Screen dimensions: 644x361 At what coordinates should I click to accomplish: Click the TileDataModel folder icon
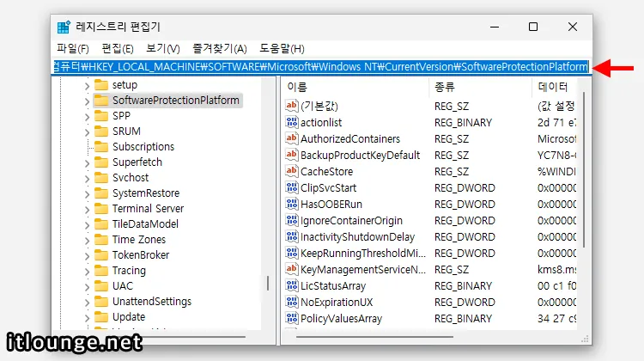[x=101, y=224]
